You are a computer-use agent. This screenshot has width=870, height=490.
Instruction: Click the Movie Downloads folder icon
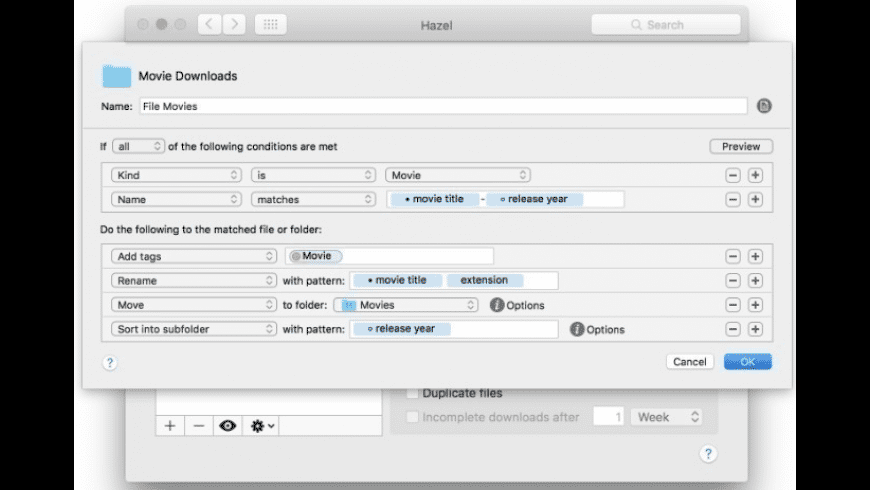tap(117, 76)
